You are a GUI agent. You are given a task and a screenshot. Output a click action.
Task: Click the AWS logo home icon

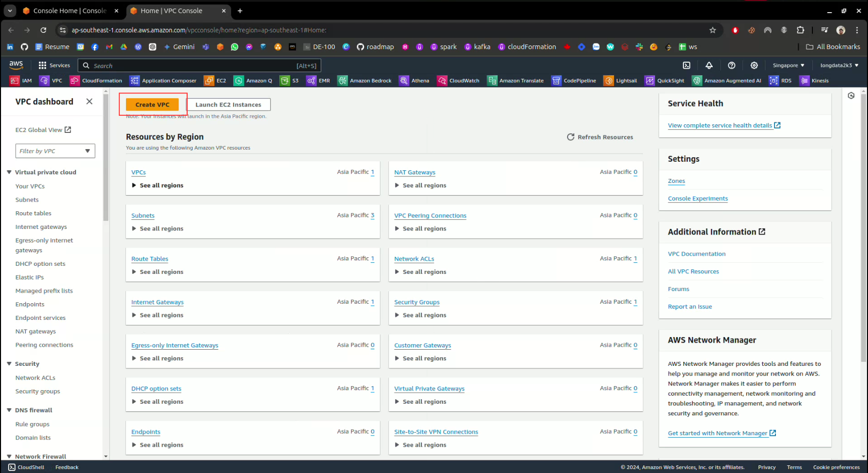pyautogui.click(x=16, y=65)
